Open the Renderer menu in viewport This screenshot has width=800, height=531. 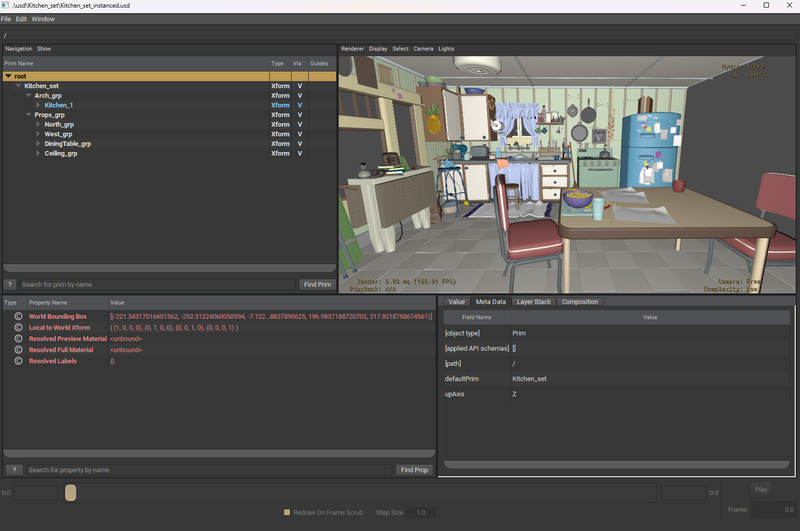pyautogui.click(x=352, y=48)
